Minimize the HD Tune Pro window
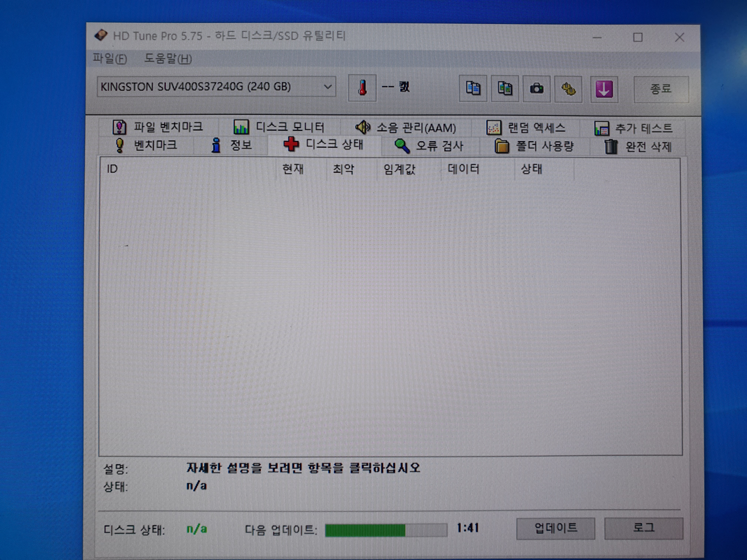Viewport: 747px width, 560px height. (x=597, y=37)
